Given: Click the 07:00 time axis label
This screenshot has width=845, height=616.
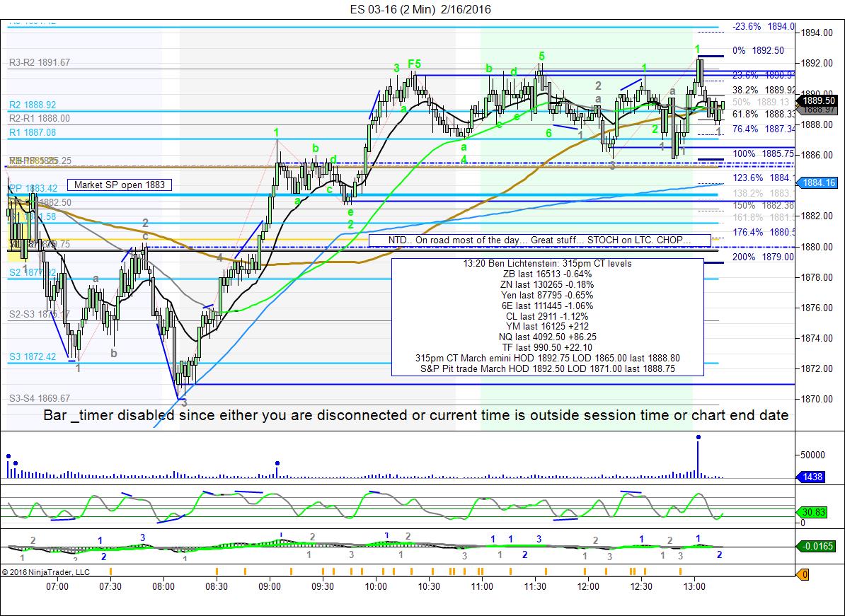Looking at the screenshot, I should [x=57, y=586].
